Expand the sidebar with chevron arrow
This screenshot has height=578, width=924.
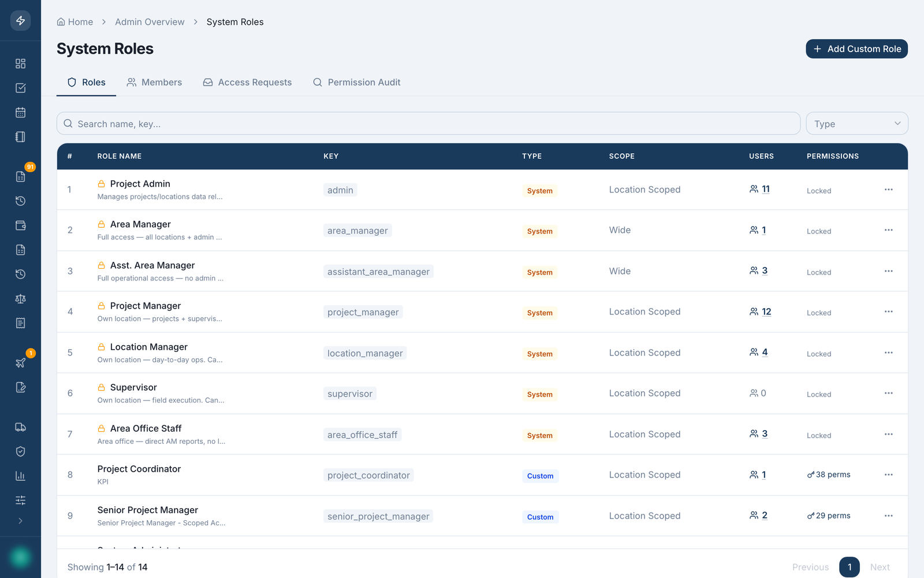pyautogui.click(x=20, y=521)
